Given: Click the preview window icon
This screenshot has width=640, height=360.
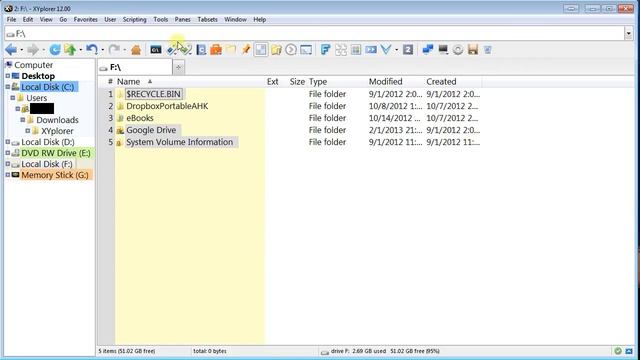Looking at the screenshot, I should pos(306,50).
